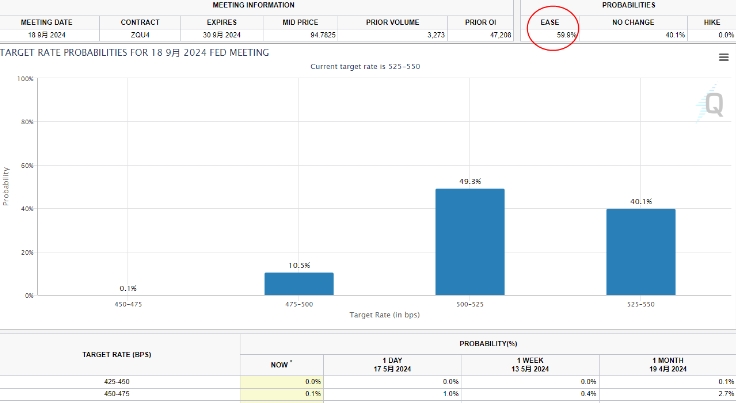743x403 pixels.
Task: Click the NOW value for 425-450 row
Action: [x=313, y=382]
